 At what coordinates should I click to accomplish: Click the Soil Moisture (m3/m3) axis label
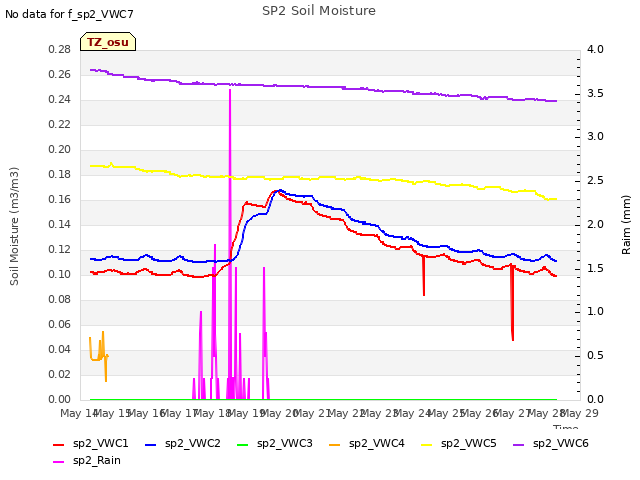tap(14, 226)
